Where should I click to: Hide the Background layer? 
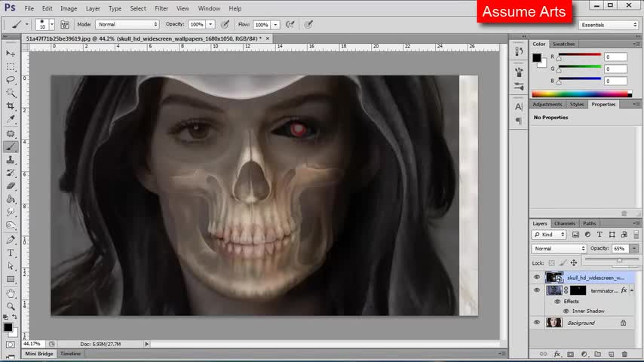pyautogui.click(x=537, y=323)
